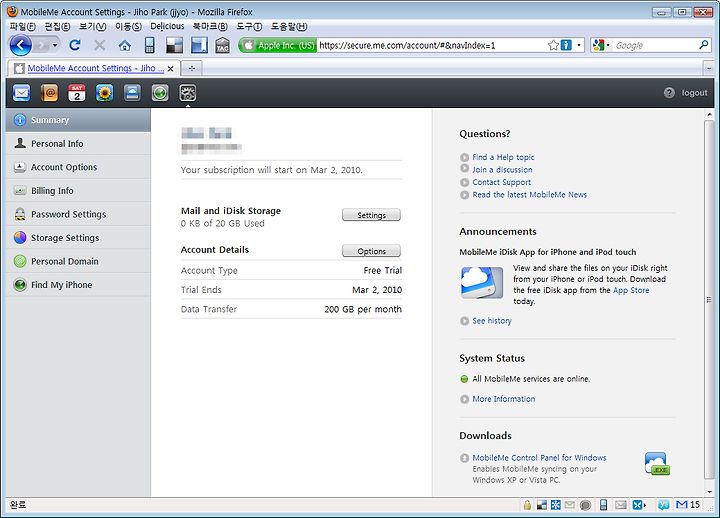
Task: Bookmark this page with the star icon
Action: tap(553, 45)
